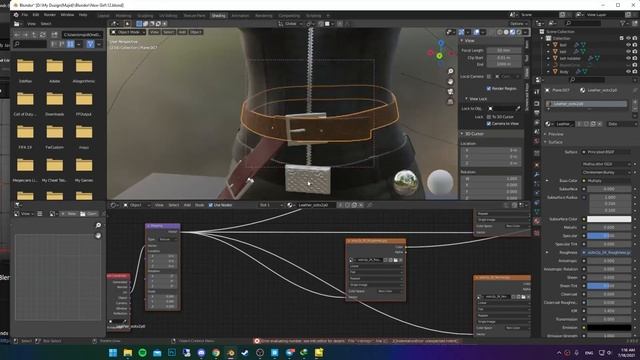
Task: Switch to the Shading workspace tab
Action: [218, 16]
